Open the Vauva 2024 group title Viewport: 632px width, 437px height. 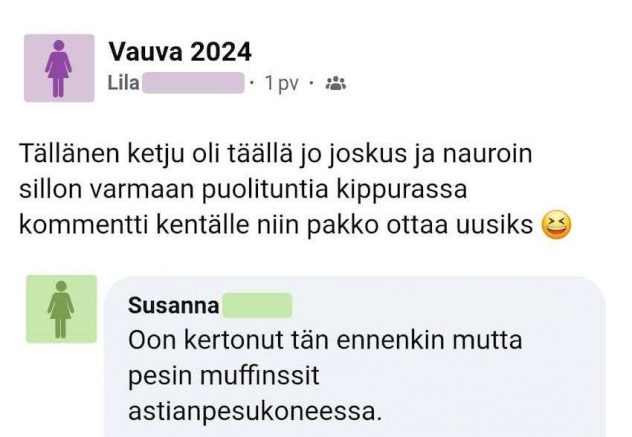[x=180, y=52]
